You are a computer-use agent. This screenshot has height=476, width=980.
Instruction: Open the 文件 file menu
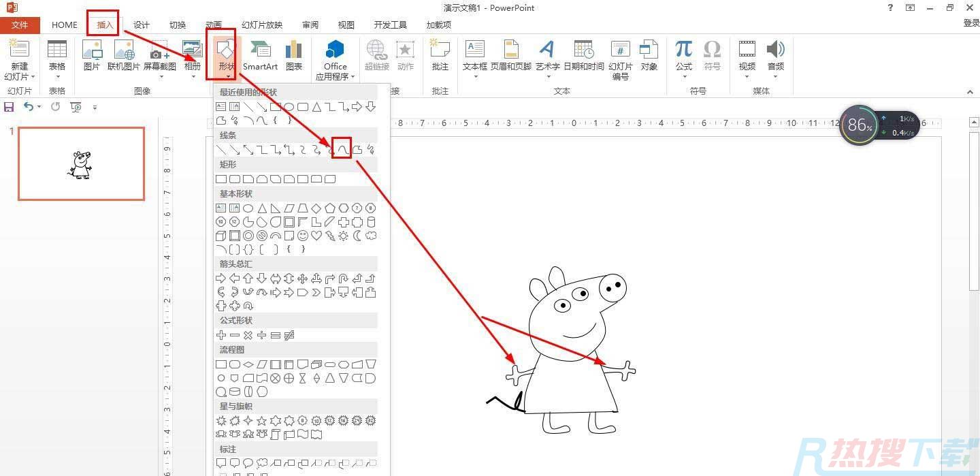20,25
